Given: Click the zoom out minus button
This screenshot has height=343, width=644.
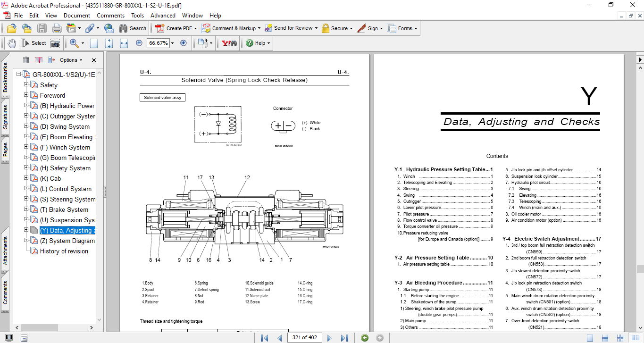Looking at the screenshot, I should click(139, 43).
